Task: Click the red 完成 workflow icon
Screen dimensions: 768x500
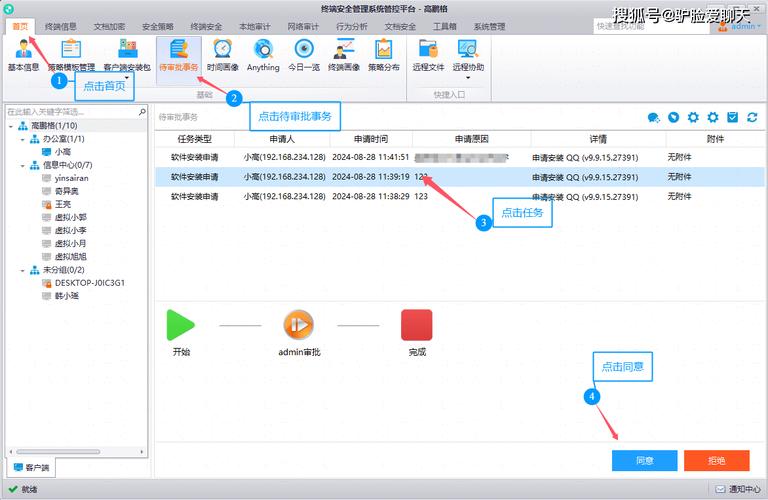Action: click(416, 325)
